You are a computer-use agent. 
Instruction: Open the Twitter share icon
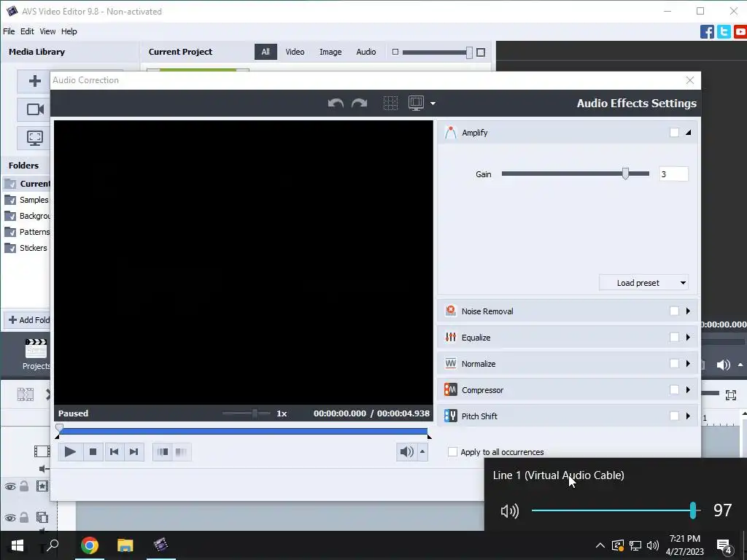click(x=724, y=31)
